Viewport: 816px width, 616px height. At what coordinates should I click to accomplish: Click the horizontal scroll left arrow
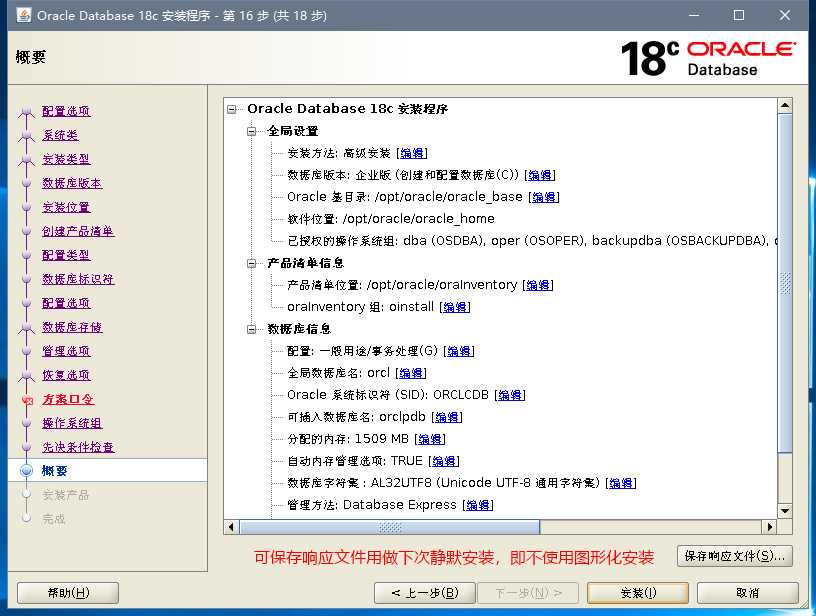click(232, 527)
